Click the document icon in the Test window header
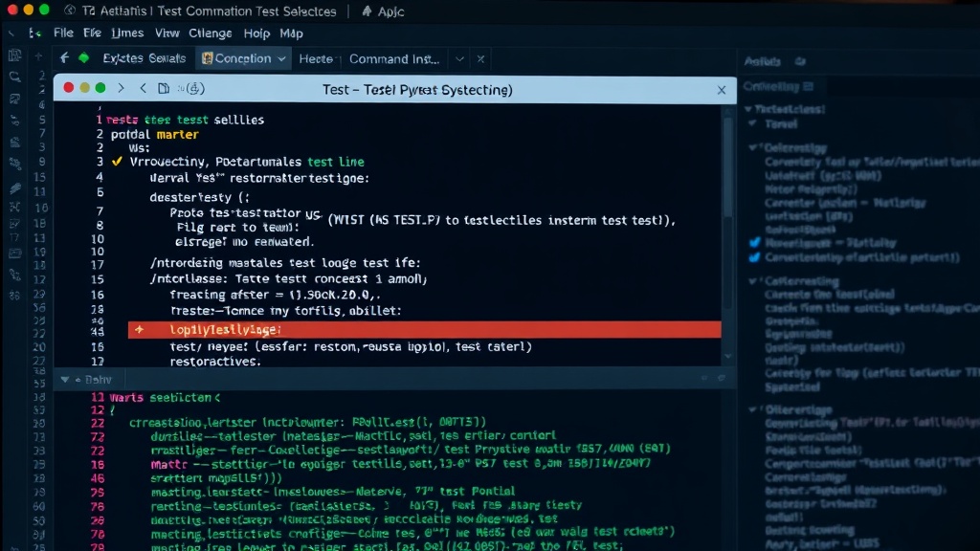Viewport: 980px width, 551px height. 163,88
